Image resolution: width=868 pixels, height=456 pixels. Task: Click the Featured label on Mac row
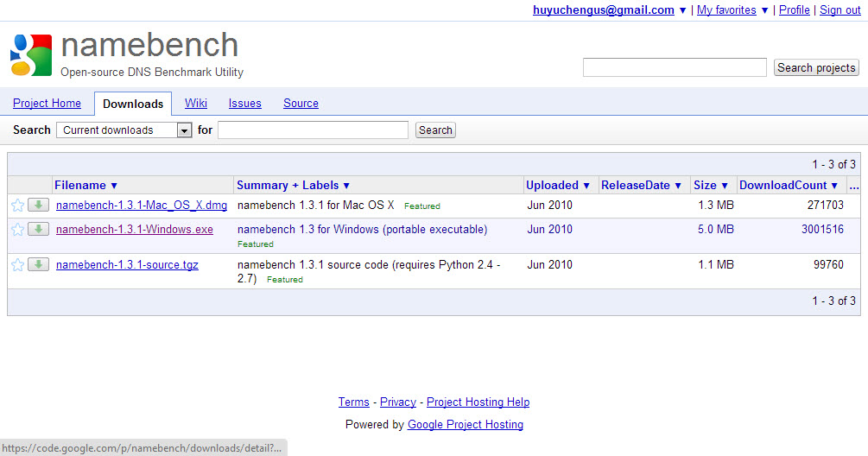(x=422, y=206)
